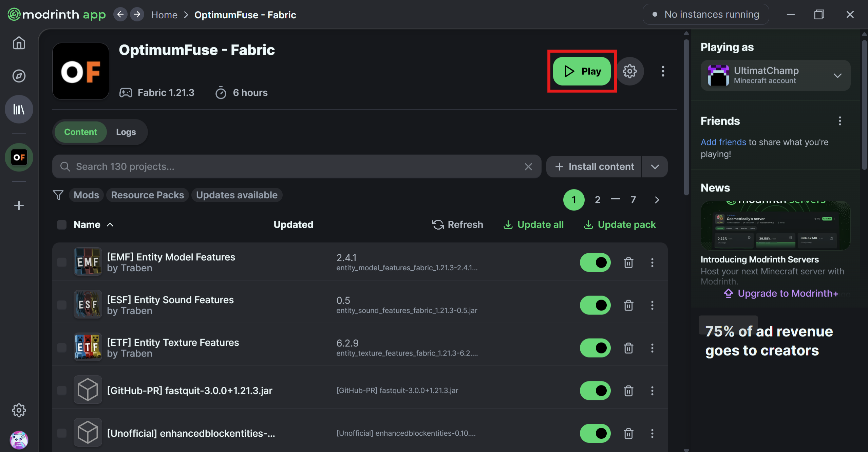Screen dimensions: 868x452
Task: Expand the Friends panel options menu
Action: (x=840, y=121)
